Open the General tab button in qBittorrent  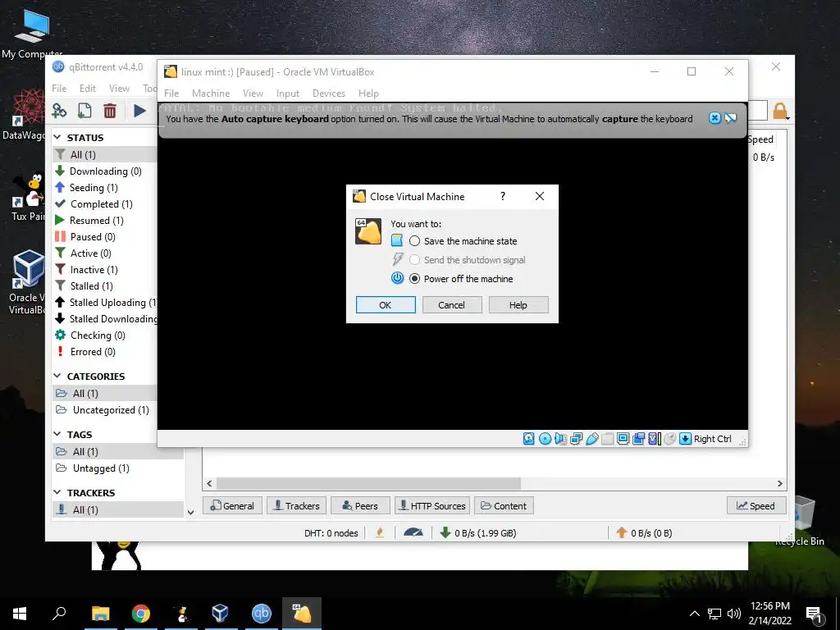232,505
